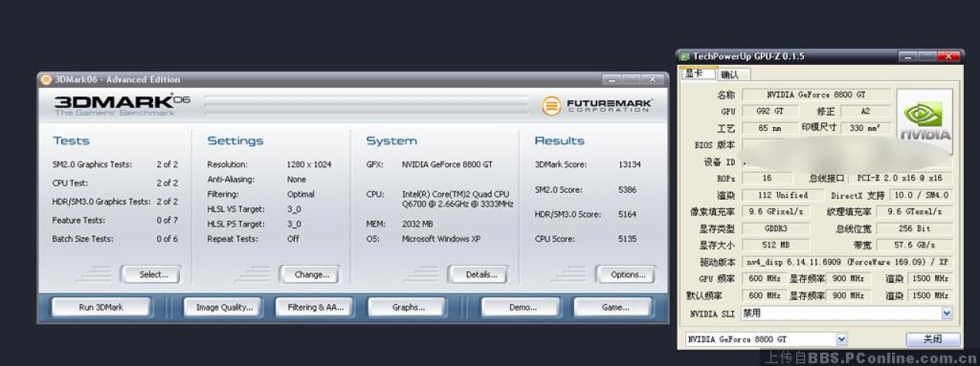The width and height of the screenshot is (980, 366).
Task: Click the 关闭 button in GPU-Z
Action: pyautogui.click(x=932, y=339)
